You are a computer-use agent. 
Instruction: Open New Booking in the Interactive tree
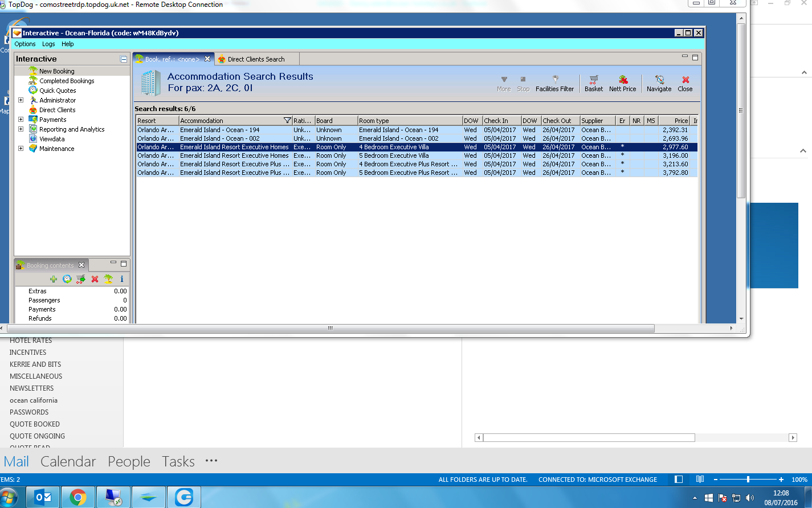(x=56, y=71)
